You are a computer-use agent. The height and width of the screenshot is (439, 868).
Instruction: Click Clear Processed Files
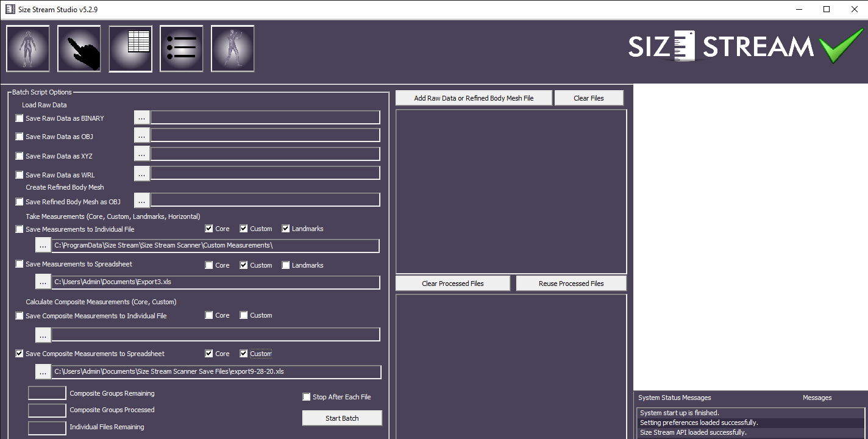coord(453,284)
